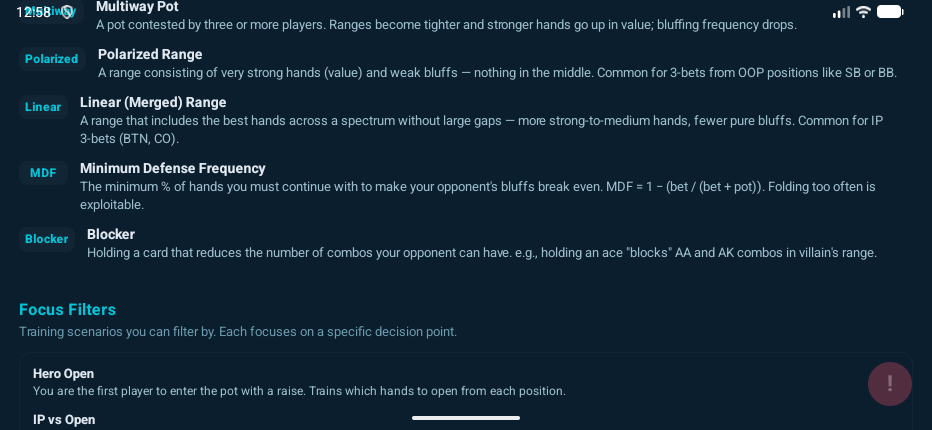This screenshot has width=932, height=430.
Task: Tap the Polarized tag badge
Action: [x=51, y=59]
